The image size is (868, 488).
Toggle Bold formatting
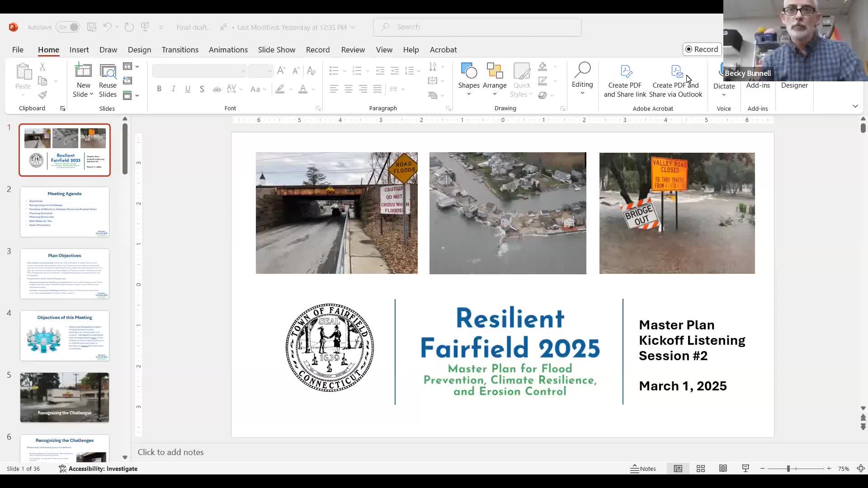coord(159,89)
